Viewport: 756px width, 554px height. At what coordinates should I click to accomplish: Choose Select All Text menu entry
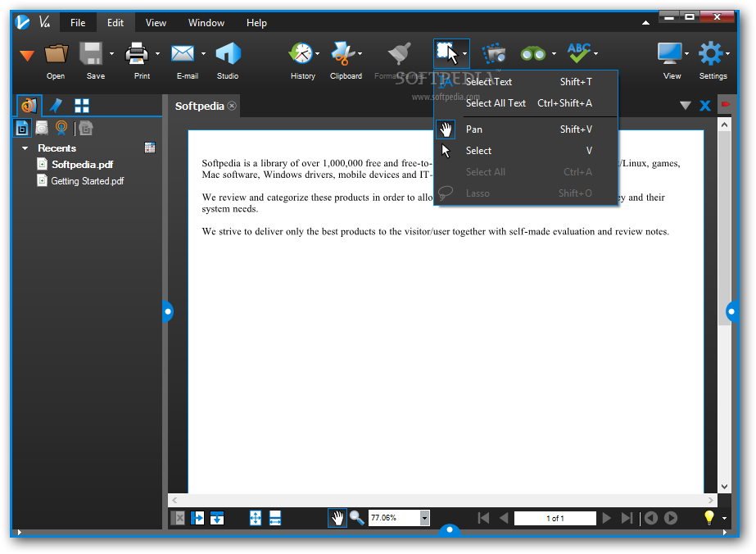pyautogui.click(x=526, y=103)
